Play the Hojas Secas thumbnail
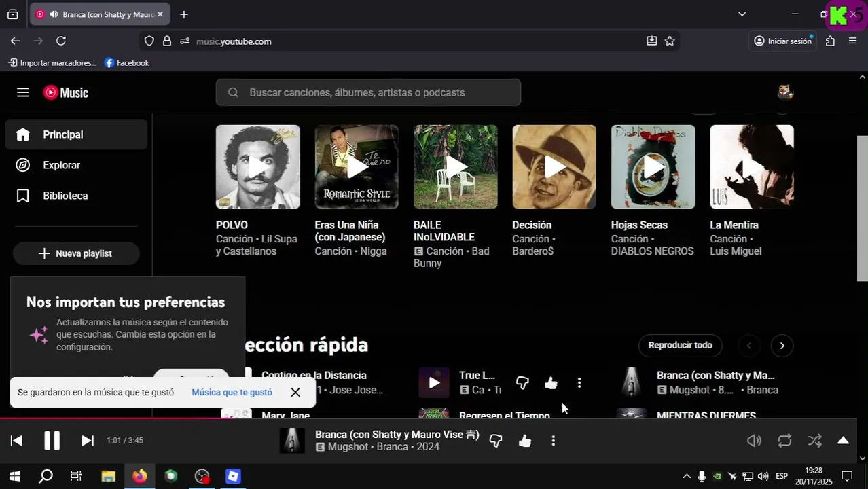The width and height of the screenshot is (868, 489). coord(653,166)
